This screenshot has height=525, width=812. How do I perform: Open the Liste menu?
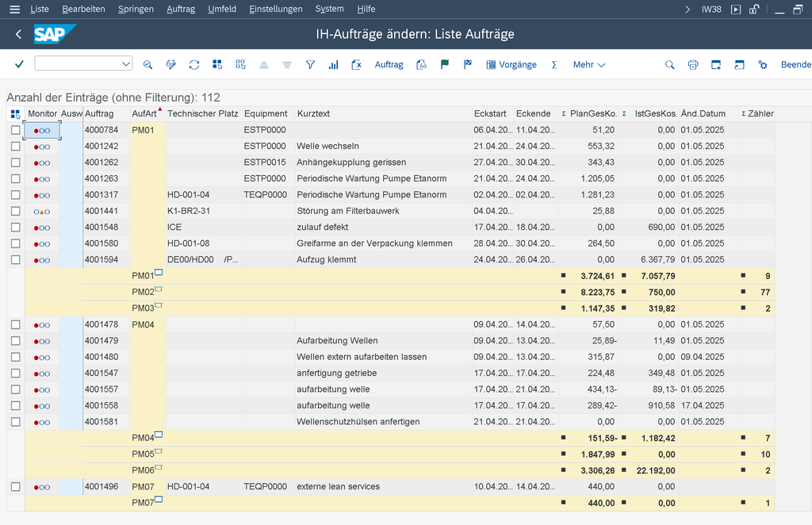(40, 9)
